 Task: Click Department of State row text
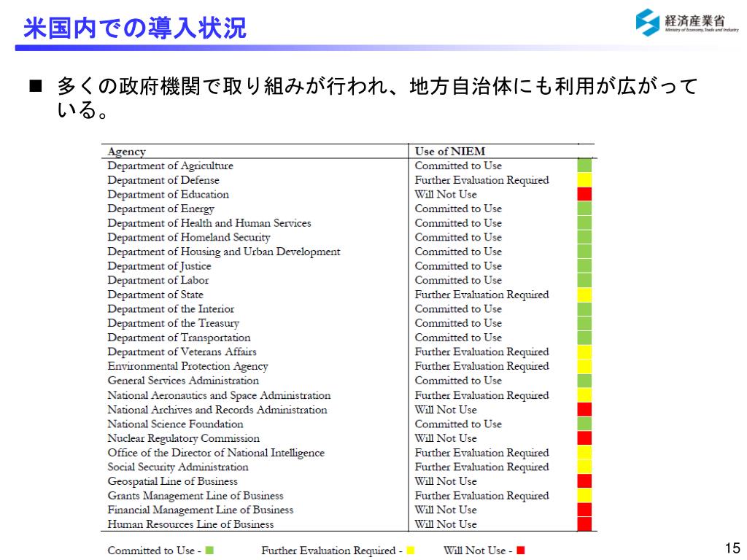tap(155, 295)
